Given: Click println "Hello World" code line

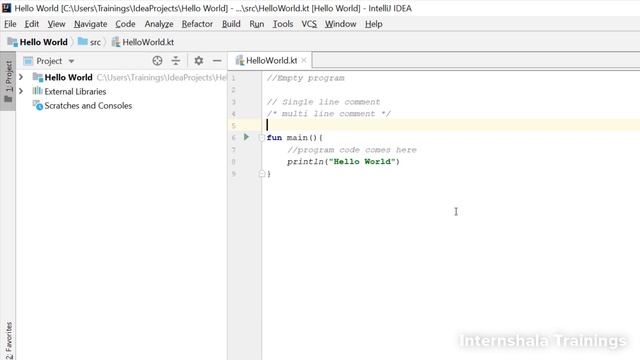Looking at the screenshot, I should click(343, 162).
